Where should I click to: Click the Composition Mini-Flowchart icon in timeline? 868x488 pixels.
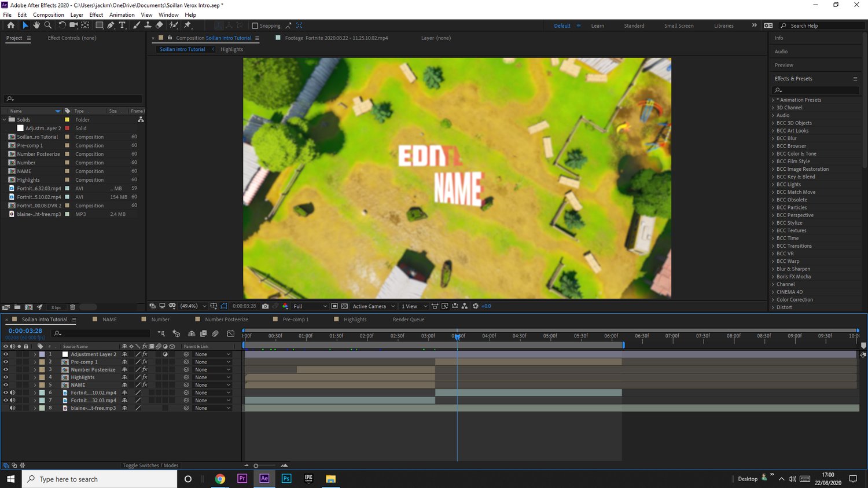point(161,333)
